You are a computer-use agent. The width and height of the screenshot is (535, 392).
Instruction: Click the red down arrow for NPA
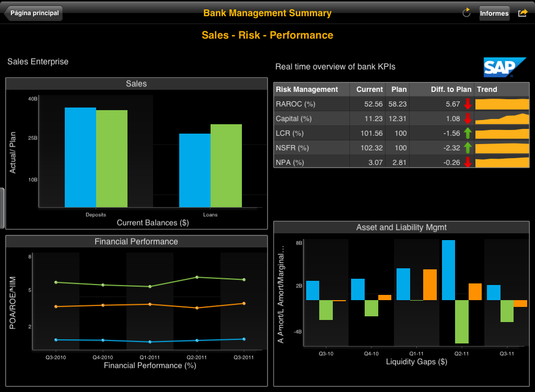[x=468, y=162]
